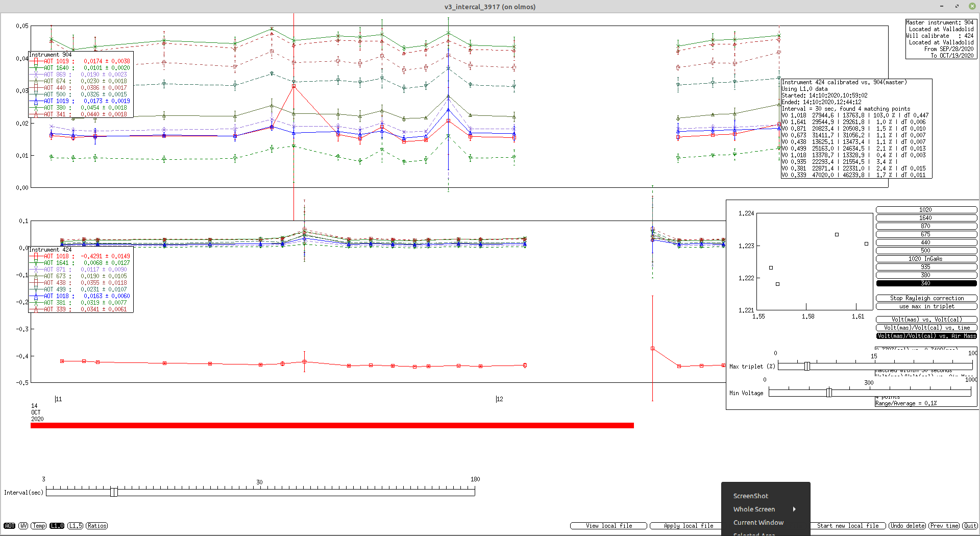
Task: Click View local file button
Action: click(x=608, y=526)
